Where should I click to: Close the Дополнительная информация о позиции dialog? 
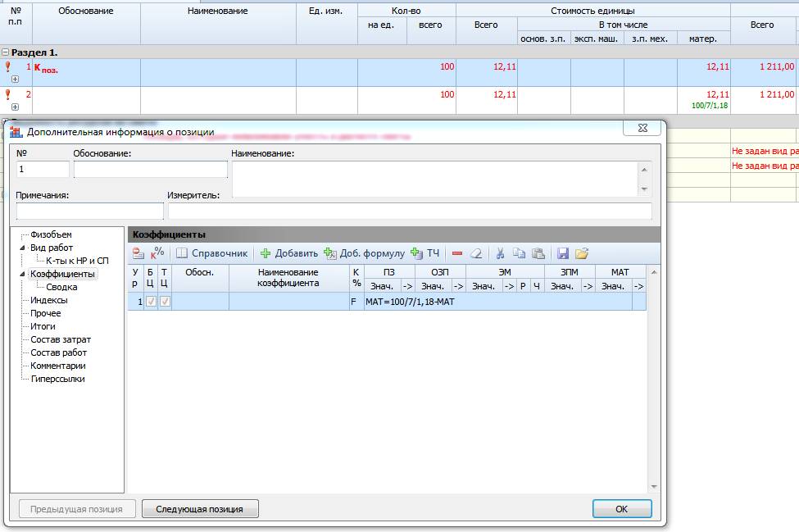pyautogui.click(x=642, y=129)
